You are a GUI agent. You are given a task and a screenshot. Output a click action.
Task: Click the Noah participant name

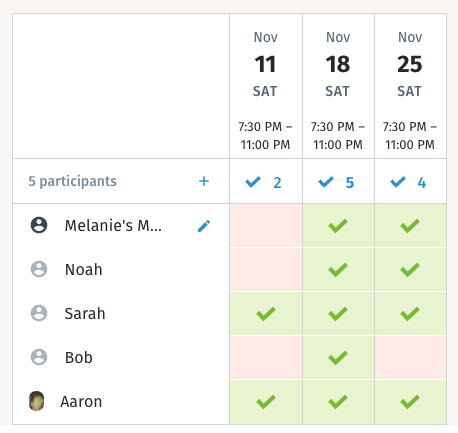click(84, 269)
